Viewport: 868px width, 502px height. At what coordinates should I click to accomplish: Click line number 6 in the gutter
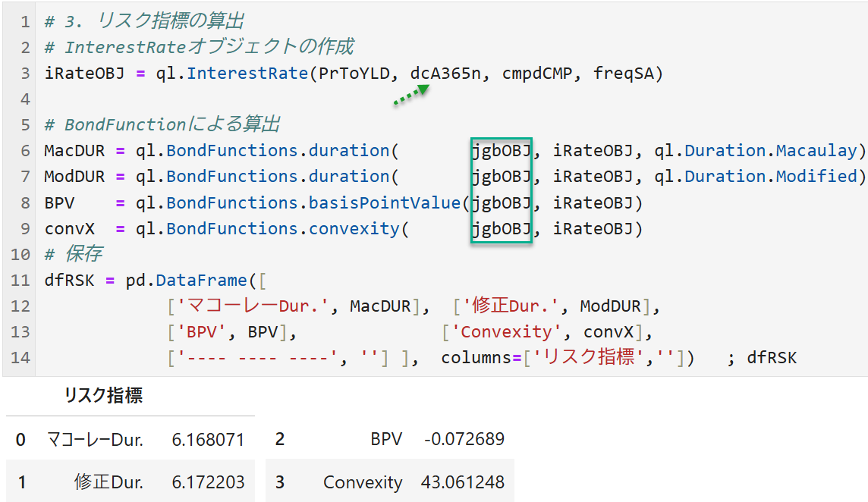coord(25,151)
